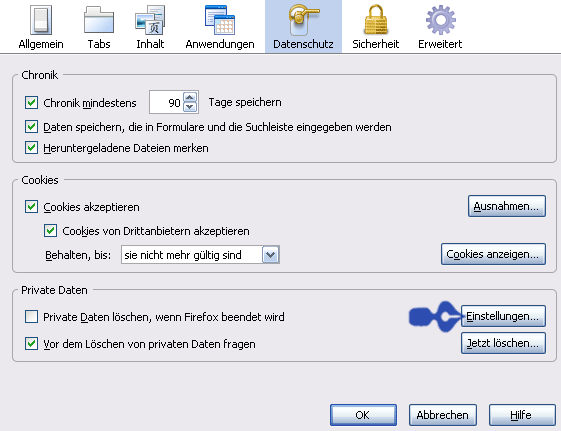Viewport: 561px width, 431px height.
Task: Open the Behalten bis dropdown arrow
Action: point(270,255)
